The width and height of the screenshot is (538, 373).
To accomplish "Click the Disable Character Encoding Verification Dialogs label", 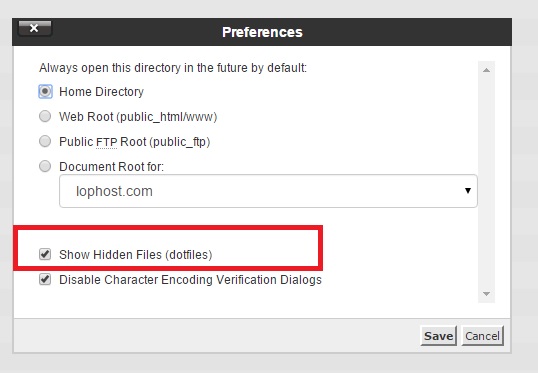I will [190, 280].
